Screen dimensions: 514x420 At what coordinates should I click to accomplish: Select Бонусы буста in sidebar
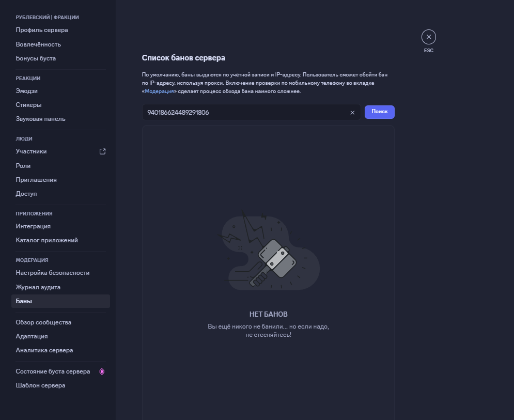[36, 58]
